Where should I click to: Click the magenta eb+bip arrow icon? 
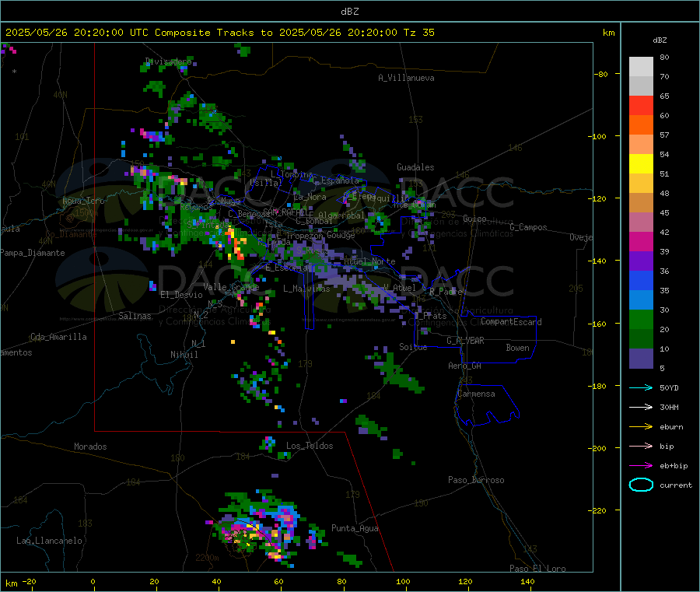click(641, 466)
